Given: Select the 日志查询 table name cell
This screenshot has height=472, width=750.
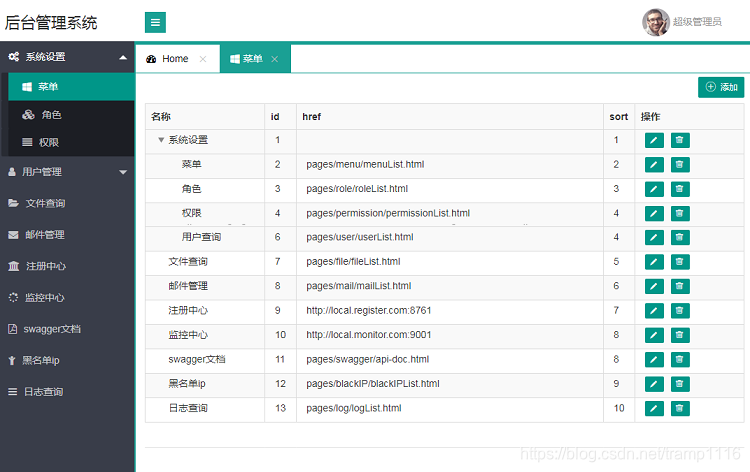Looking at the screenshot, I should pos(205,408).
